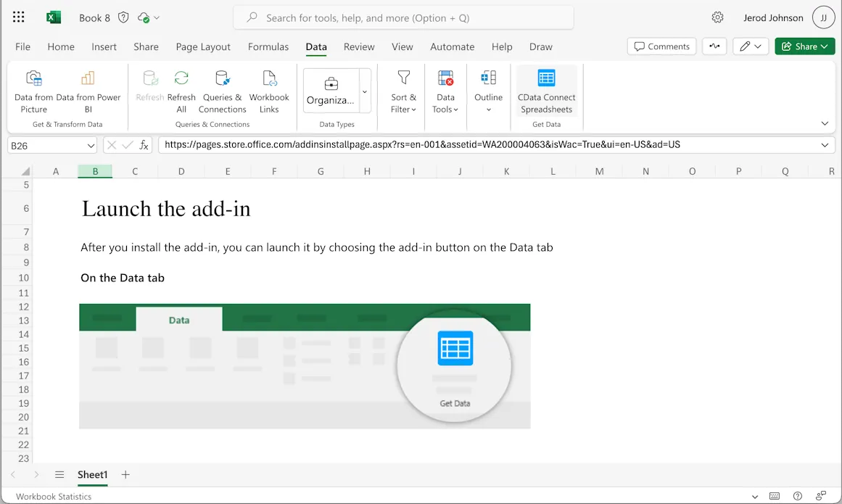The image size is (842, 504).
Task: Collapse the ribbon with the bottom chevron
Action: 825,123
